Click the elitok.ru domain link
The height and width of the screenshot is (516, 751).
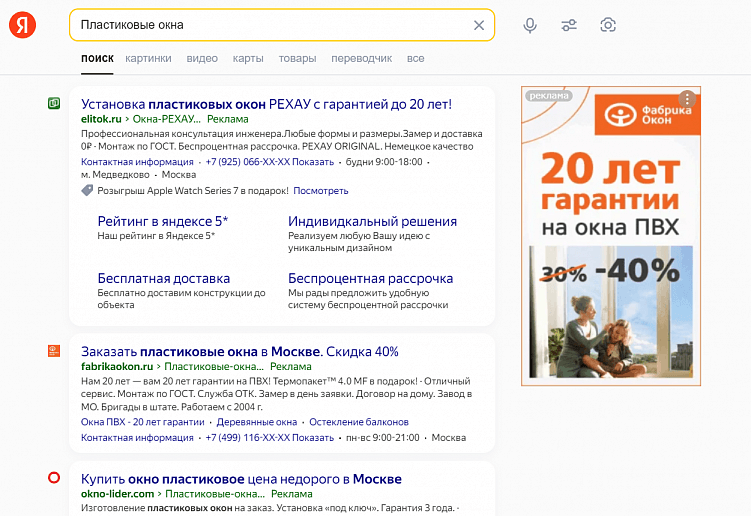(101, 119)
